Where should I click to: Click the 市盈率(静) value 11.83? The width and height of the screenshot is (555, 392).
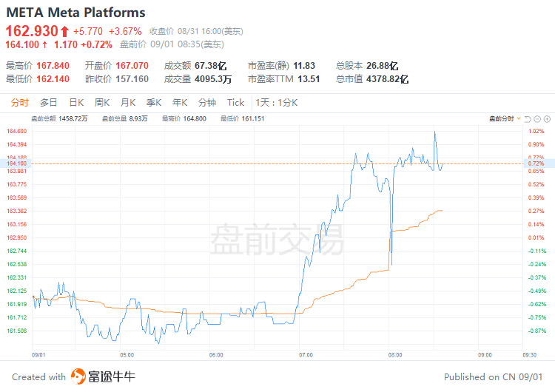pyautogui.click(x=304, y=66)
